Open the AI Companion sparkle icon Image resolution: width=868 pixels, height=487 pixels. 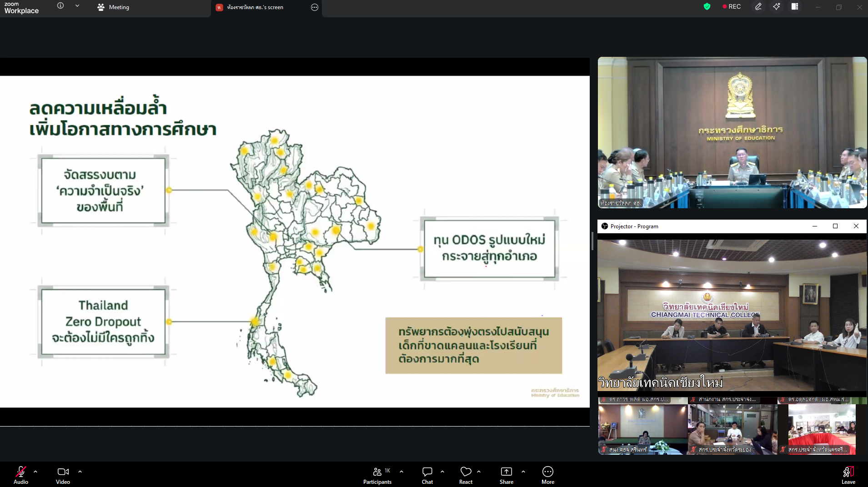(776, 6)
